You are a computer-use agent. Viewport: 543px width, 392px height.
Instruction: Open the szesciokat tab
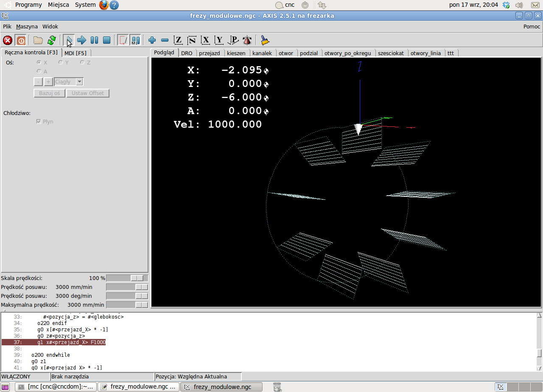[391, 53]
